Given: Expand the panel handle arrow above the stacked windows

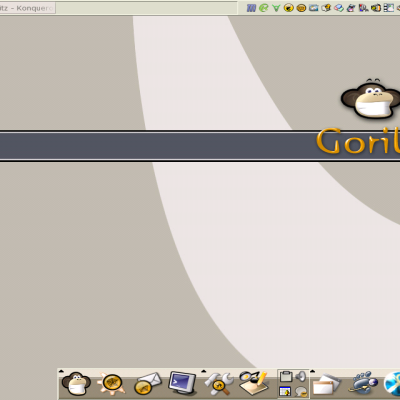Looking at the screenshot, I should (312, 371).
